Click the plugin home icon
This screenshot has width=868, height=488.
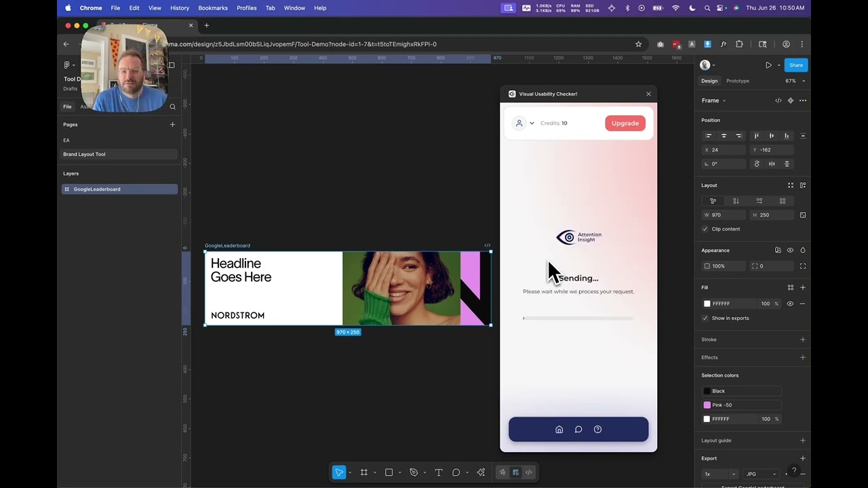click(559, 429)
